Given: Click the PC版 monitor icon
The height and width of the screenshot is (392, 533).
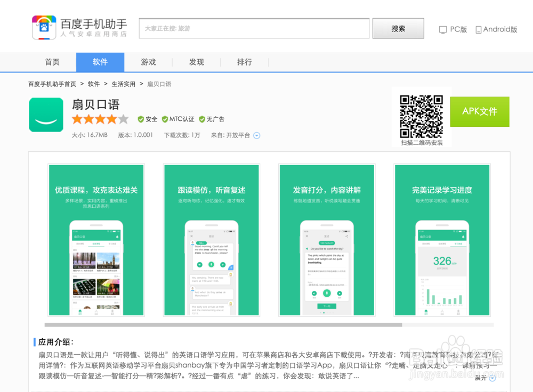Looking at the screenshot, I should click(x=443, y=30).
